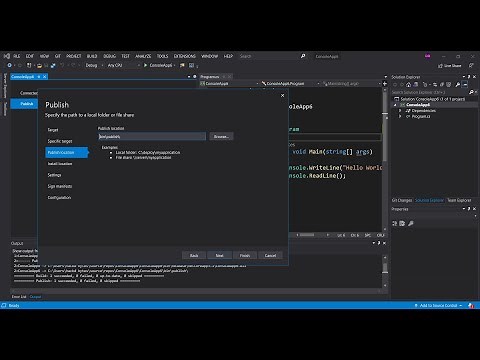The width and height of the screenshot is (480, 360).
Task: Click the Show All Files icon in Solution Explorer
Action: click(x=449, y=85)
